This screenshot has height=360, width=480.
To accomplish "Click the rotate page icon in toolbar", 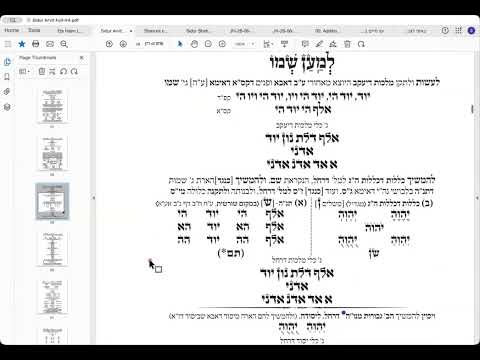I will pyautogui.click(x=361, y=44).
